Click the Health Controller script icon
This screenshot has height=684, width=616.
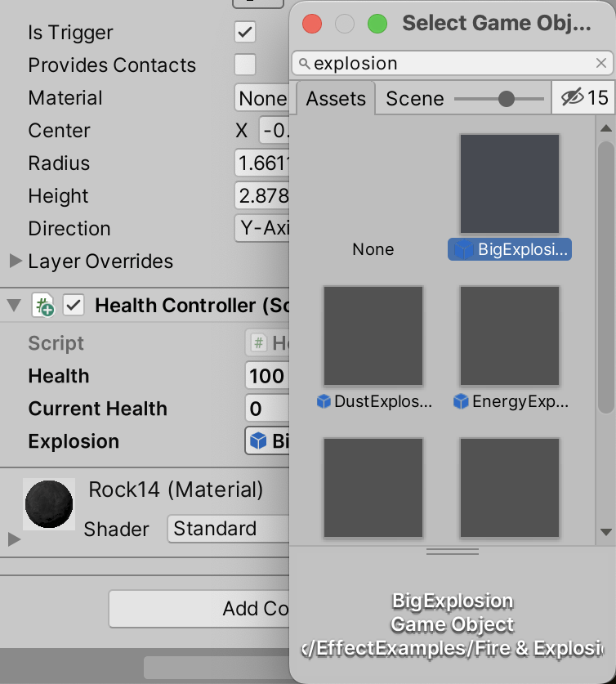tap(44, 305)
